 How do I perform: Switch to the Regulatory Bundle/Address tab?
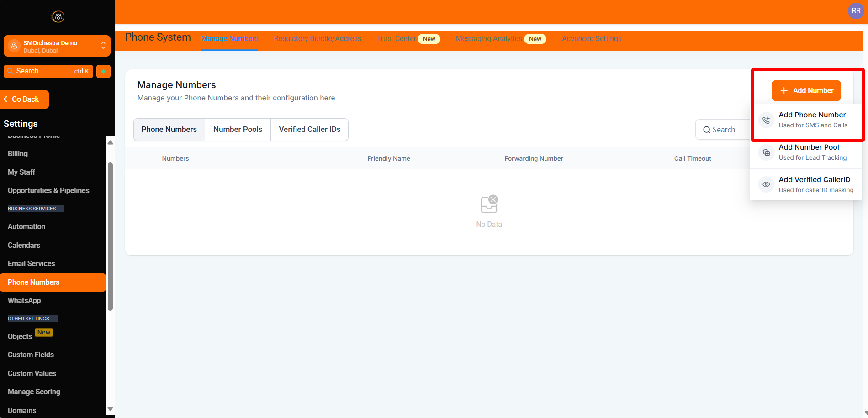click(318, 38)
